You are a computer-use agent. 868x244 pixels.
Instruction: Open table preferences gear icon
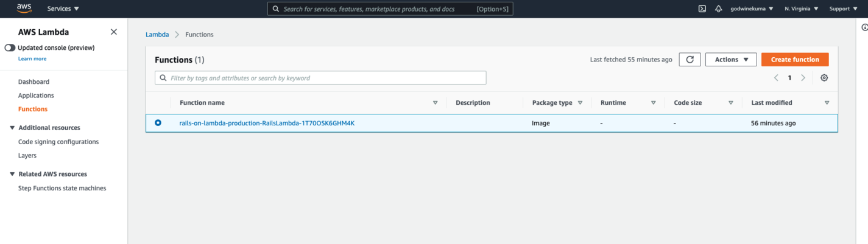pyautogui.click(x=824, y=78)
